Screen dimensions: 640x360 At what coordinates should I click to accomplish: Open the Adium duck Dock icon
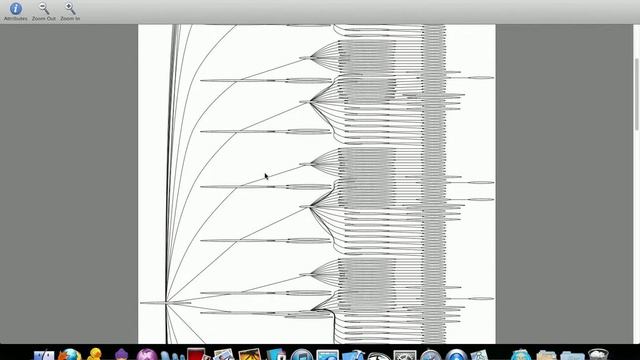click(x=95, y=354)
